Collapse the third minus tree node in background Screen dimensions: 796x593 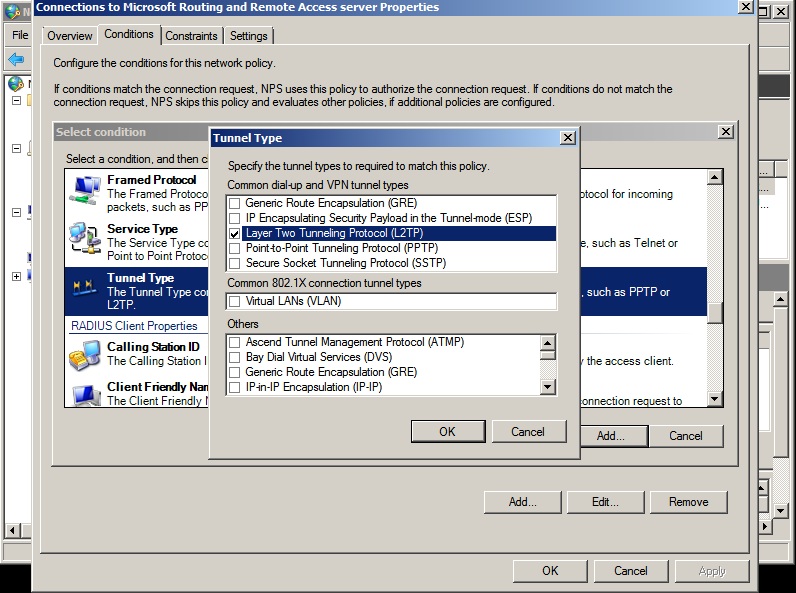coord(16,212)
